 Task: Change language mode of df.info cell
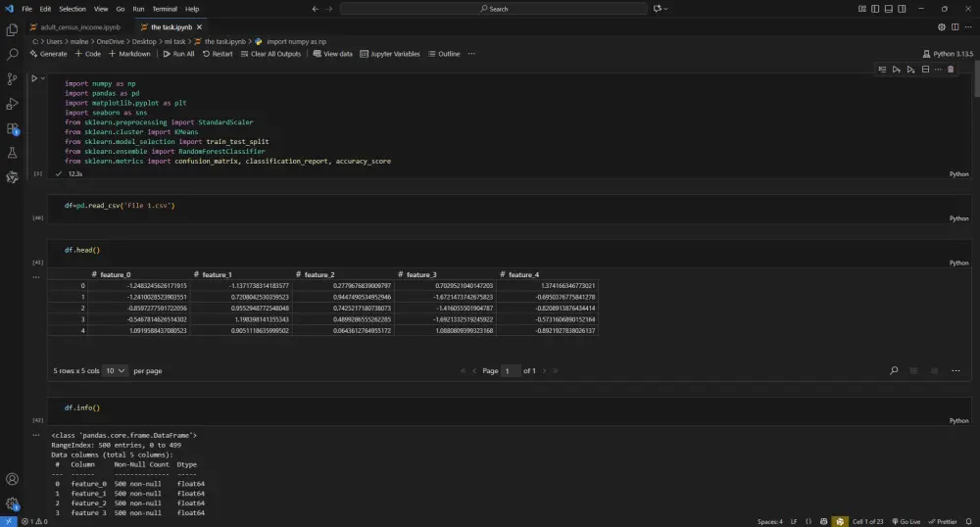point(958,421)
